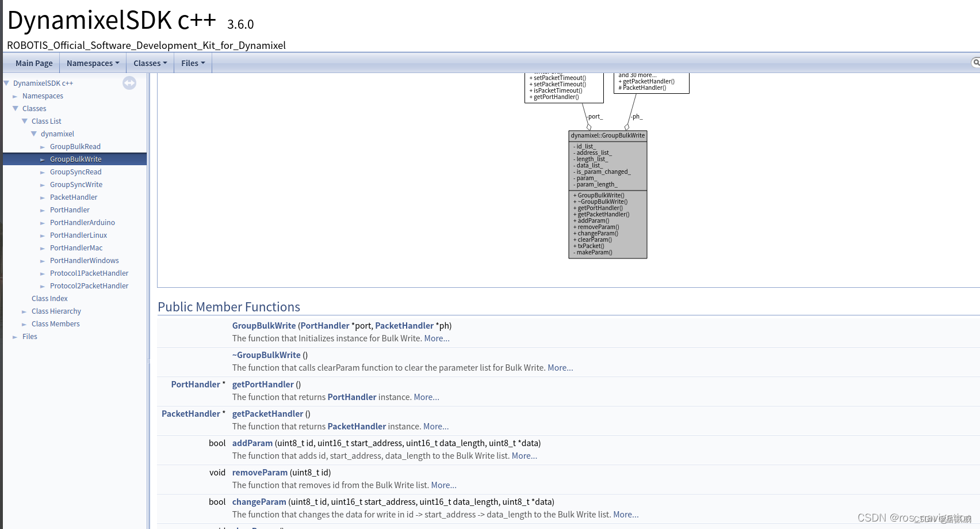980x529 pixels.
Task: Open Protocol2PacketHandler class page
Action: click(x=89, y=286)
